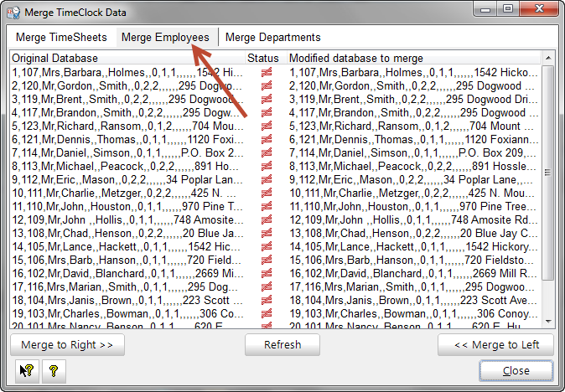Switch to the Merge TimeSheets tab
Screen dimensions: 565x392
pos(61,38)
